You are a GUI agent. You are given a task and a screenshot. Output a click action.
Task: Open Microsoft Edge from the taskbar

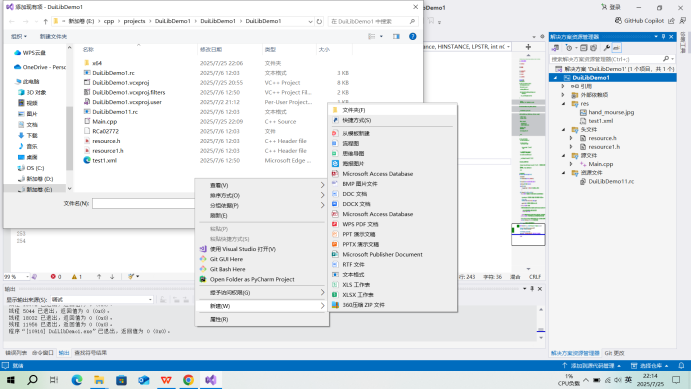point(77,380)
